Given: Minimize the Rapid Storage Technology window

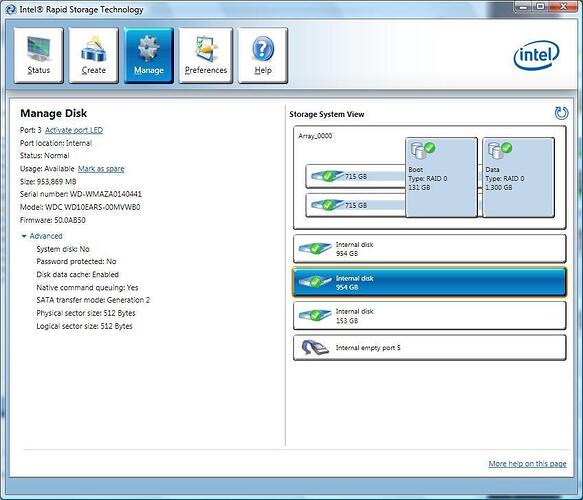Looking at the screenshot, I should 524,6.
